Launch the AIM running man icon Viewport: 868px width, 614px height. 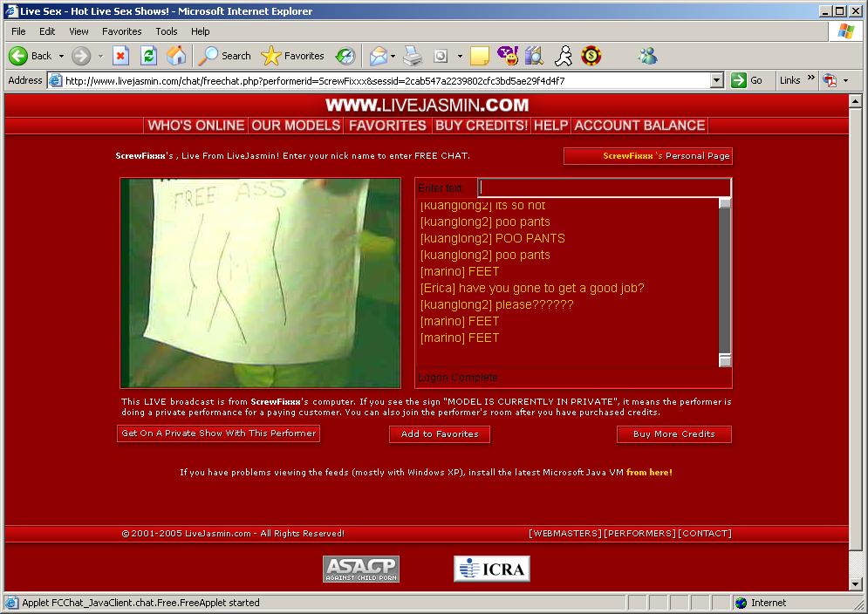tap(564, 56)
